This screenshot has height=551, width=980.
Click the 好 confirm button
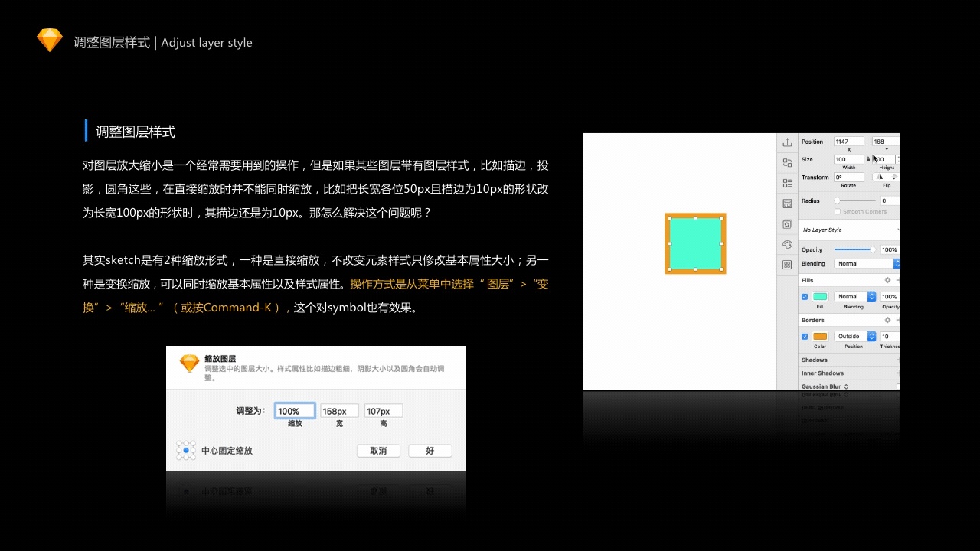430,451
